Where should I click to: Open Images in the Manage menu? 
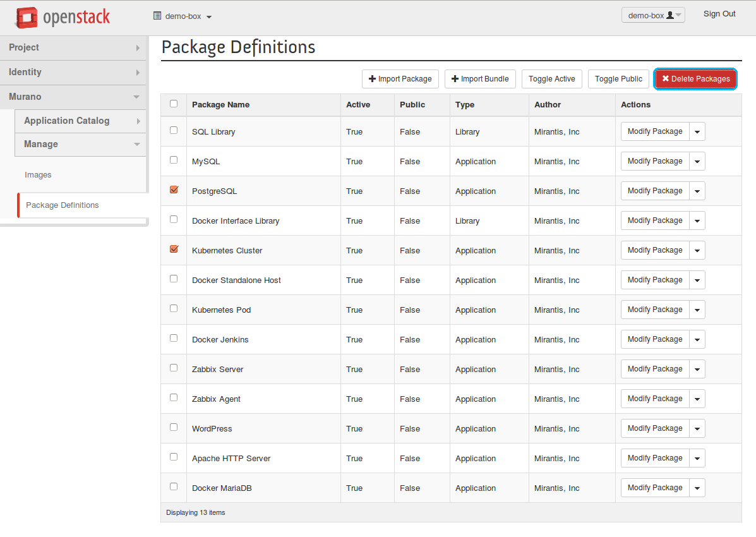pyautogui.click(x=38, y=175)
